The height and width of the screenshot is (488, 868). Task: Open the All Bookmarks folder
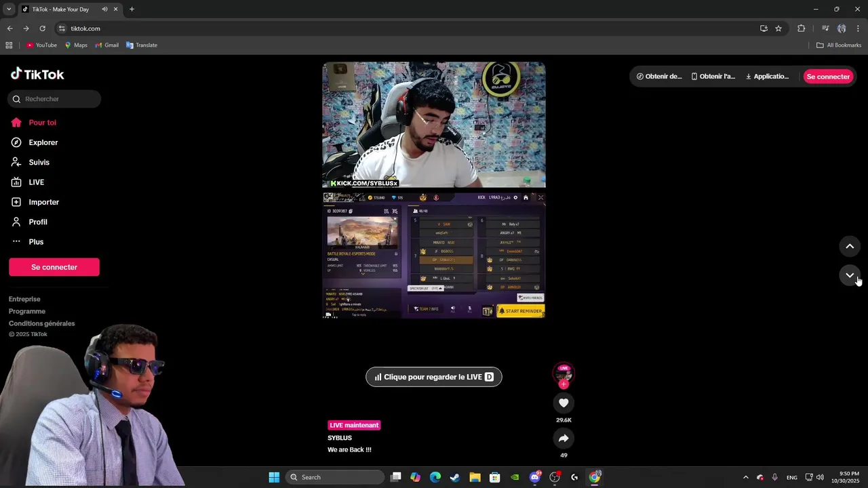(839, 45)
